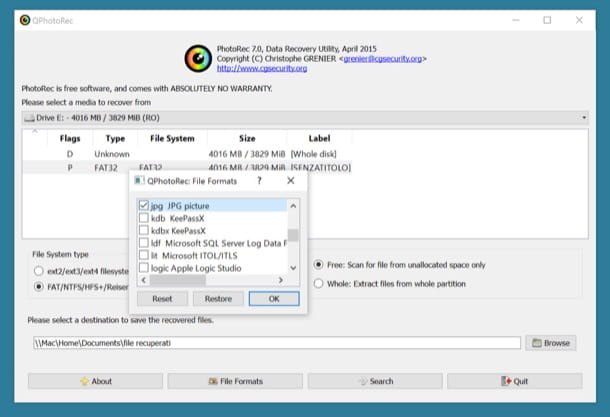610x417 pixels.
Task: Click the horizontal scrollbar thumb in format list
Action: [x=178, y=280]
